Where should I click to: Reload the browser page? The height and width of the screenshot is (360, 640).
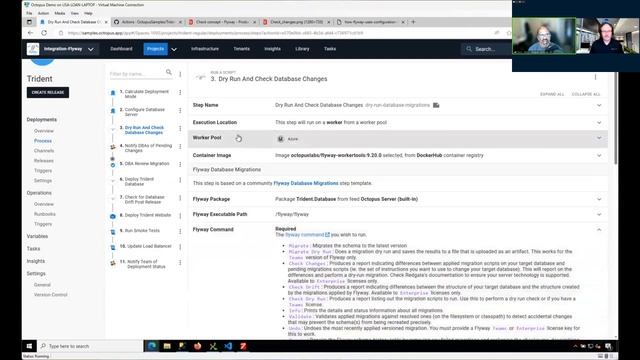pos(44,33)
